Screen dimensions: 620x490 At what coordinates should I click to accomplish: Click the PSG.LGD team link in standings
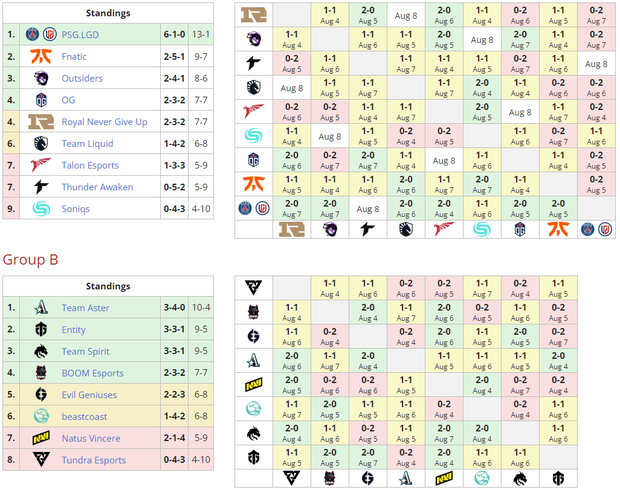(x=80, y=35)
